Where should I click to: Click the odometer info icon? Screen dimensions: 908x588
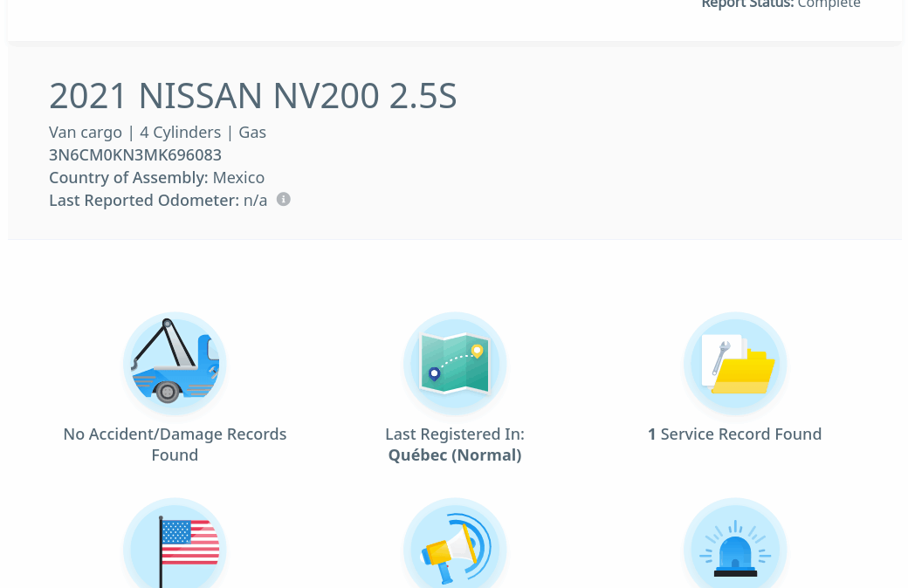[x=284, y=200]
